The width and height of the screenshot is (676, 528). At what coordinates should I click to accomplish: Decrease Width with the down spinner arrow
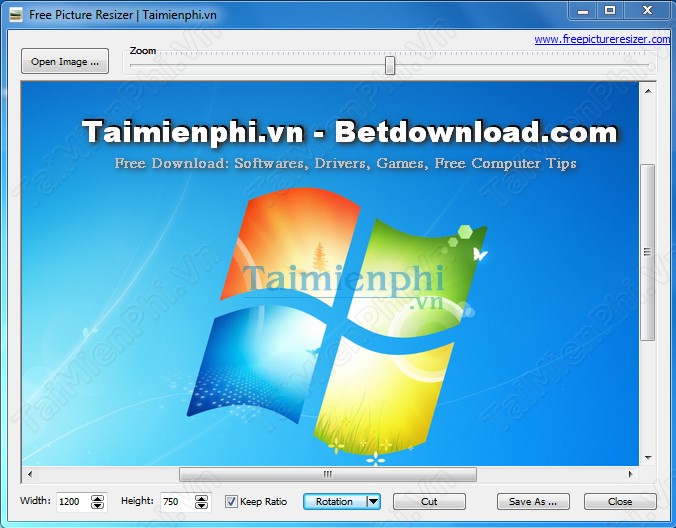[97, 506]
